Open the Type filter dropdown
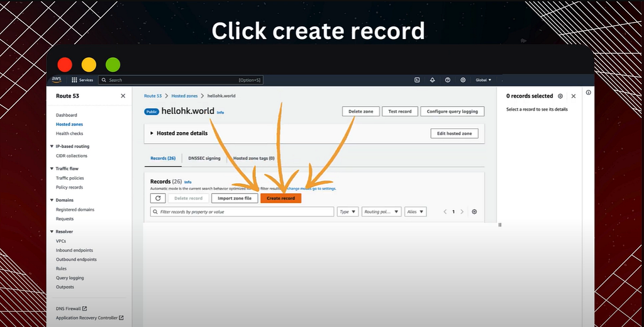Image resolution: width=644 pixels, height=327 pixels. (347, 211)
